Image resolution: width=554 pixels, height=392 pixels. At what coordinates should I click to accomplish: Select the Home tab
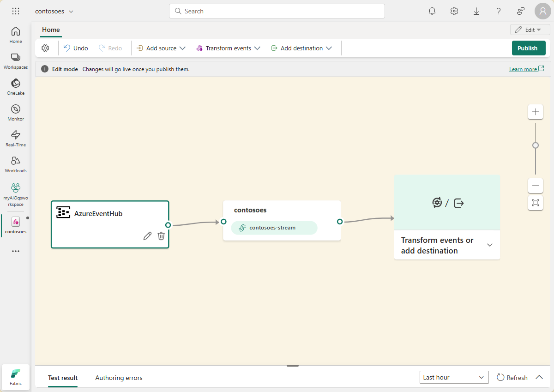tap(50, 30)
